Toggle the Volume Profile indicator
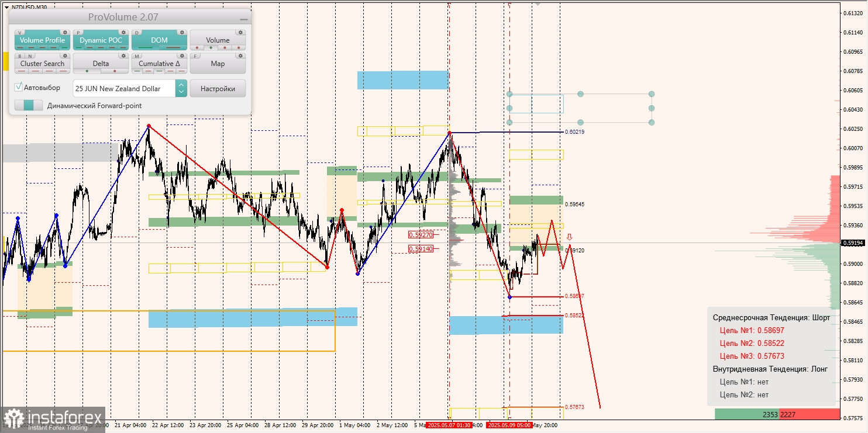Image resolution: width=868 pixels, height=433 pixels. pyautogui.click(x=42, y=40)
